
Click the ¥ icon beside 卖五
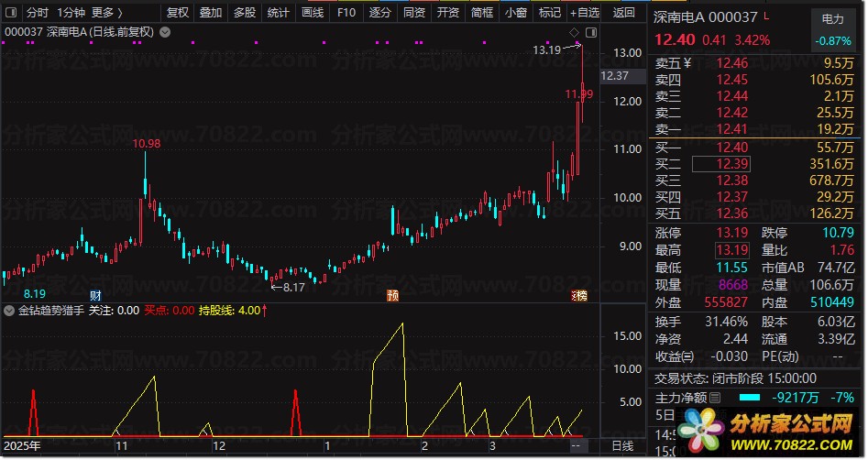pyautogui.click(x=687, y=63)
